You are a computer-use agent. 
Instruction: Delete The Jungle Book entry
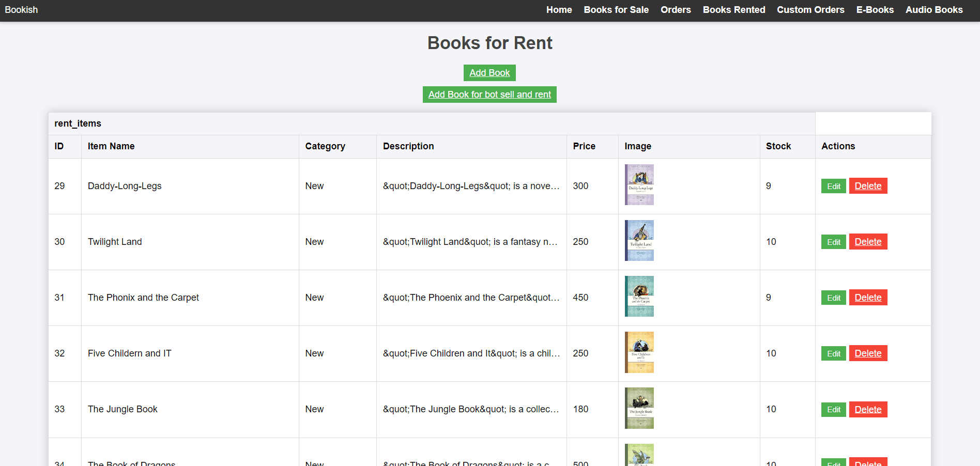pos(868,410)
